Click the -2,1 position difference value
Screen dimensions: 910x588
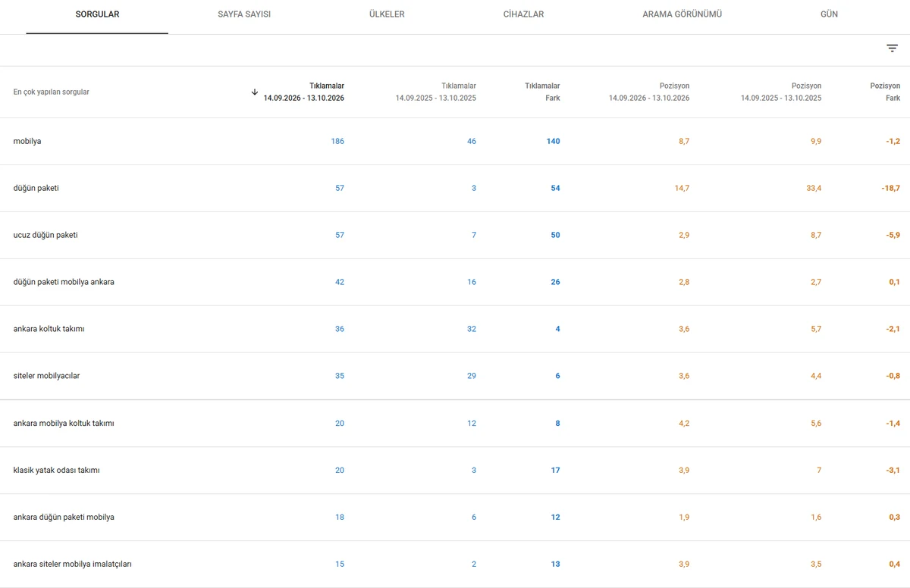[x=893, y=329]
